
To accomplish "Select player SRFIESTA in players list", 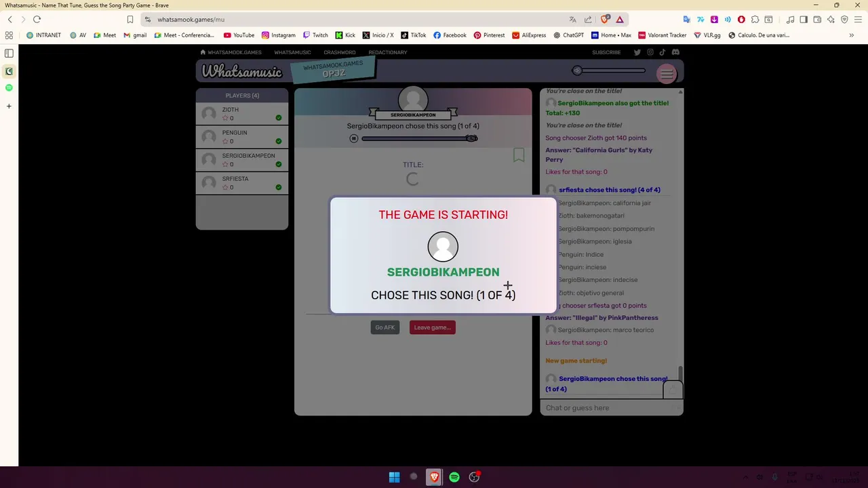I will pos(242,183).
